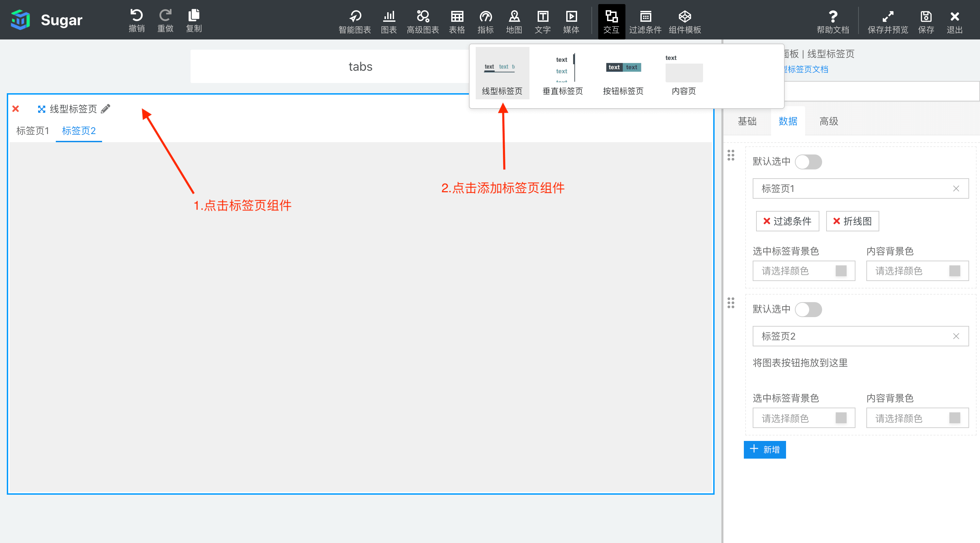Viewport: 980px width, 543px height.
Task: Pick 选中标签背景色 swatch for 标签页2
Action: [x=841, y=418]
